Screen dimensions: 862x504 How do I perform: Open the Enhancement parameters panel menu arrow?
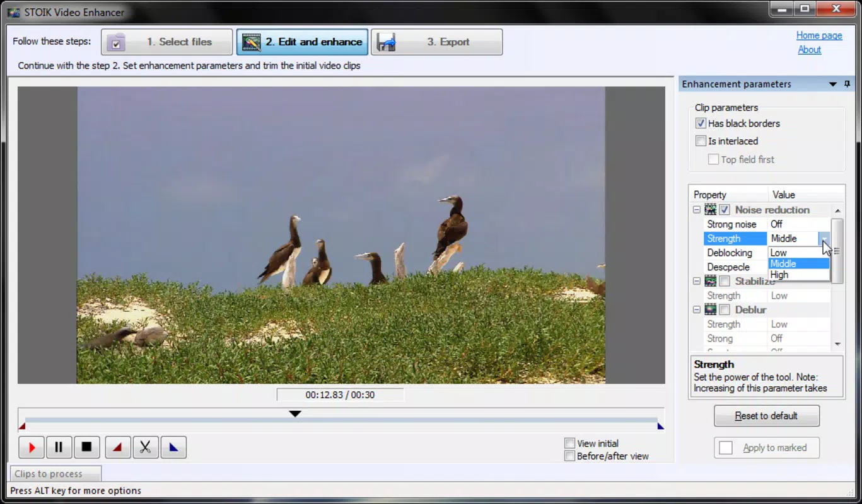[x=833, y=84]
